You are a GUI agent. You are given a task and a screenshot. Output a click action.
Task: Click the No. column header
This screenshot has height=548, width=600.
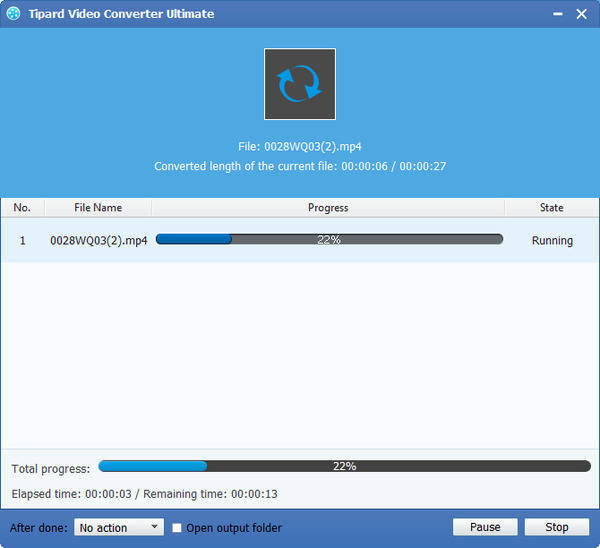coord(22,207)
